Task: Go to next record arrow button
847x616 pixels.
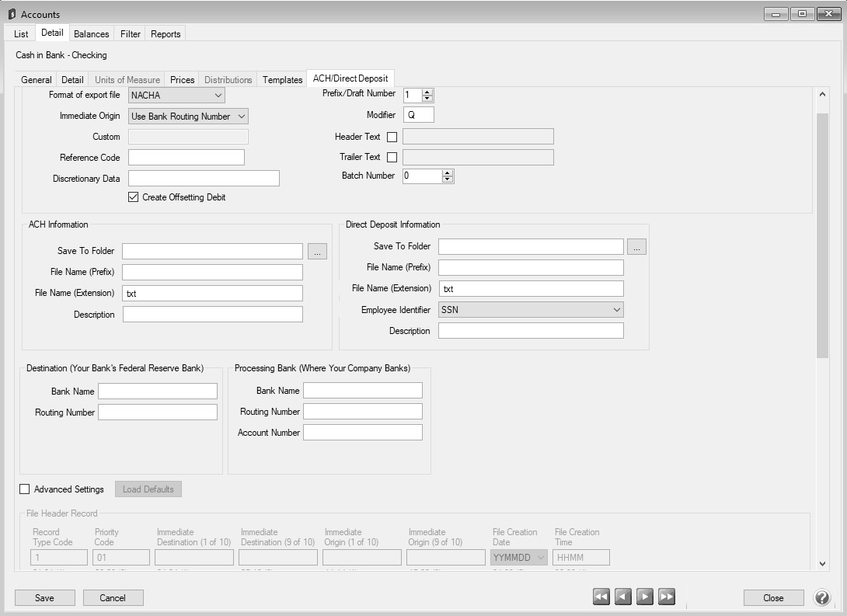Action: 644,597
